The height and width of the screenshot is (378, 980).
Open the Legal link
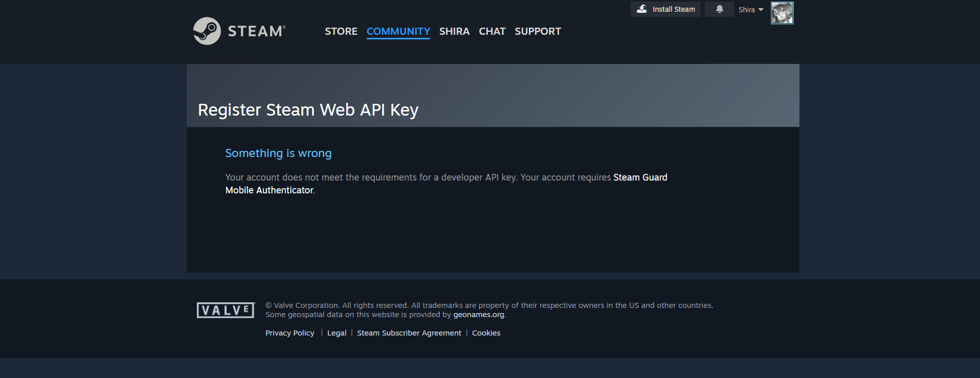pyautogui.click(x=337, y=333)
